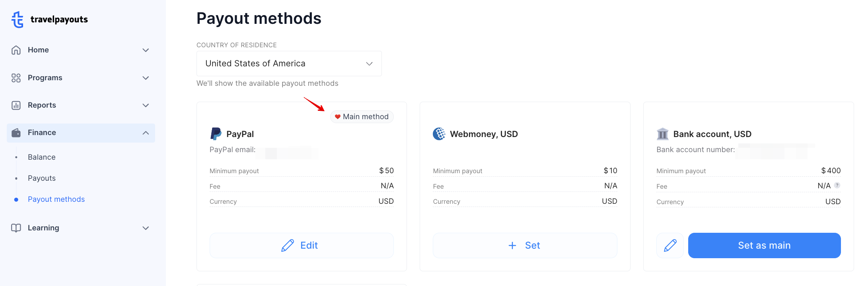Open Reports via its chart icon
Viewport: 868px width, 286px height.
coord(16,105)
